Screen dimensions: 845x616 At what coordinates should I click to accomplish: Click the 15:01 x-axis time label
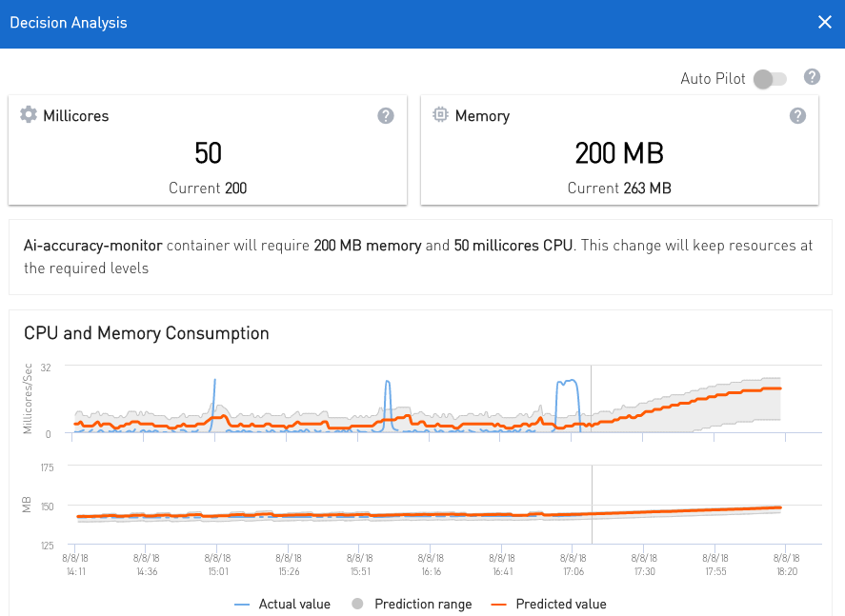click(x=217, y=566)
